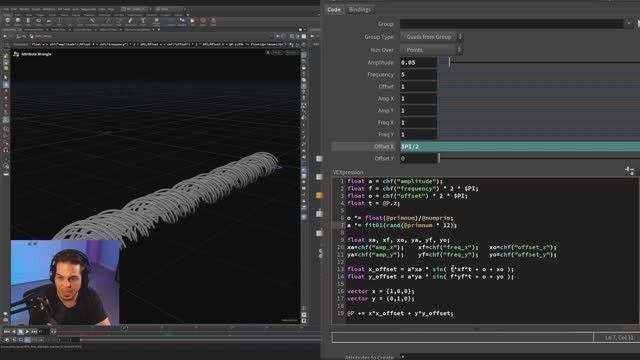The image size is (640, 360).
Task: Click the Offset X expression field $PI/2
Action: tap(520, 147)
